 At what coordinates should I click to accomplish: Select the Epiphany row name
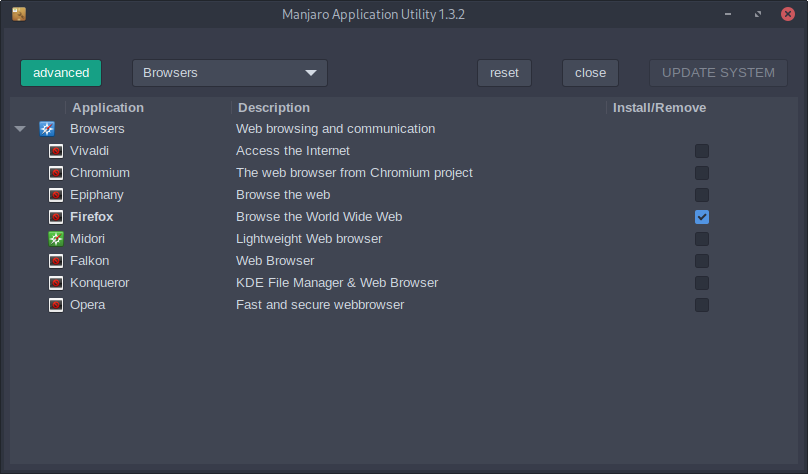pyautogui.click(x=97, y=195)
